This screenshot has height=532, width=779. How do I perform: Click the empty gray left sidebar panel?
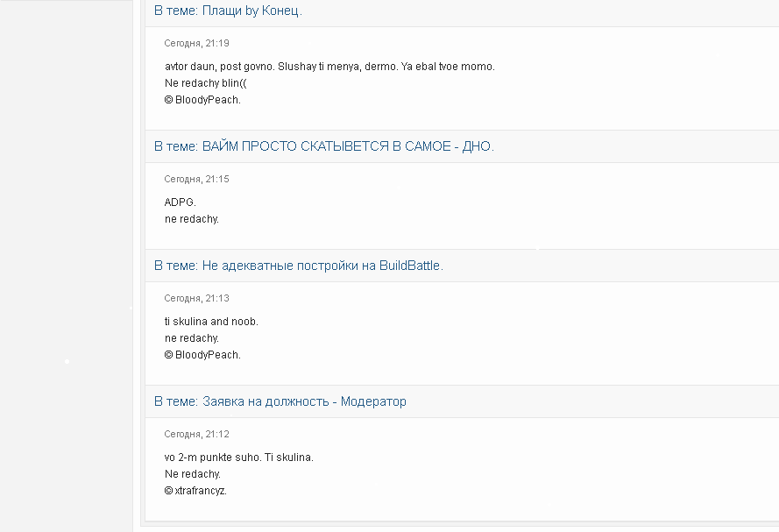66,266
